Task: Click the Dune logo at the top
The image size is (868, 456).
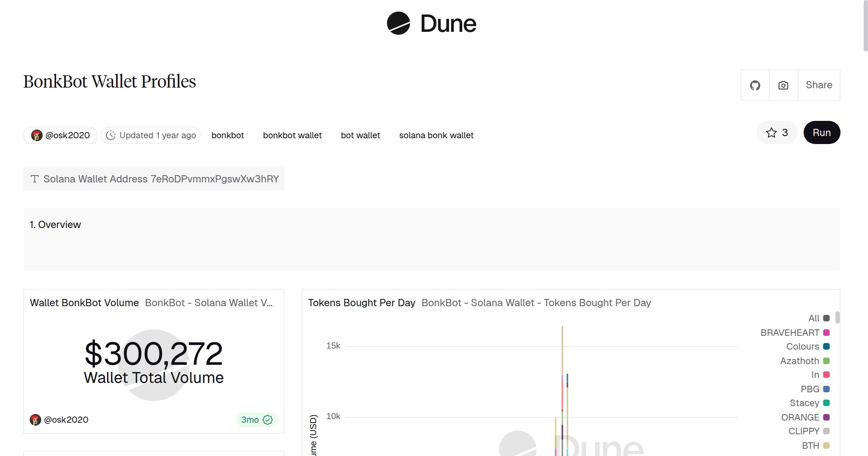Action: point(430,24)
